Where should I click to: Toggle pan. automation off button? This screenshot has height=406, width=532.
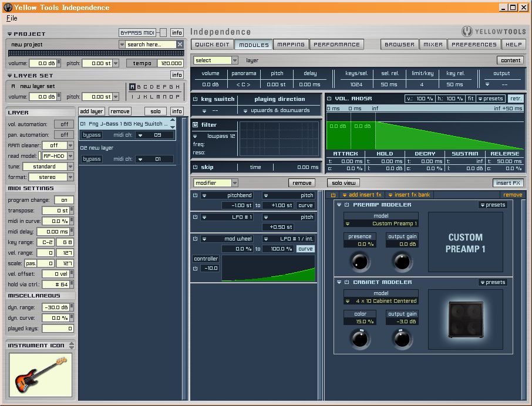pyautogui.click(x=65, y=135)
